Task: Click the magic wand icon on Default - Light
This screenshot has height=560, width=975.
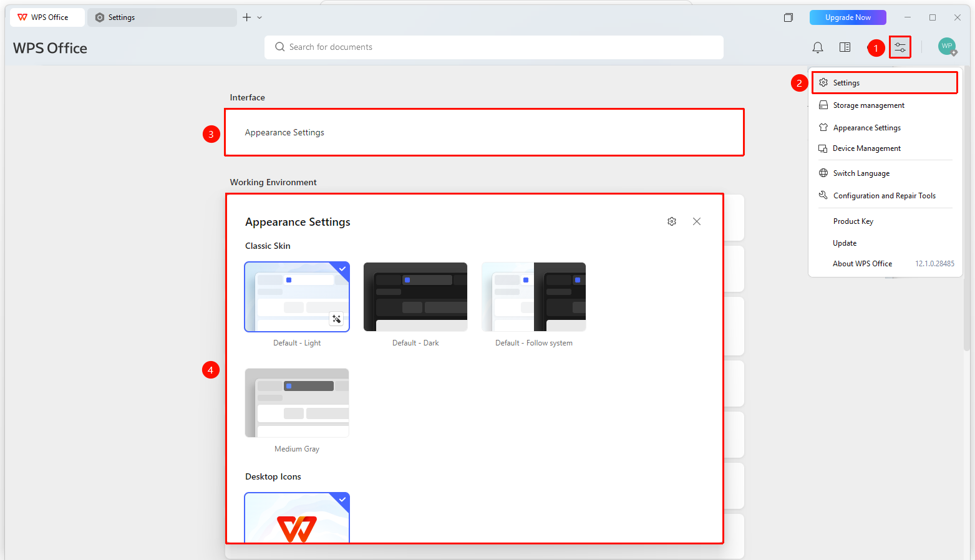Action: (336, 319)
